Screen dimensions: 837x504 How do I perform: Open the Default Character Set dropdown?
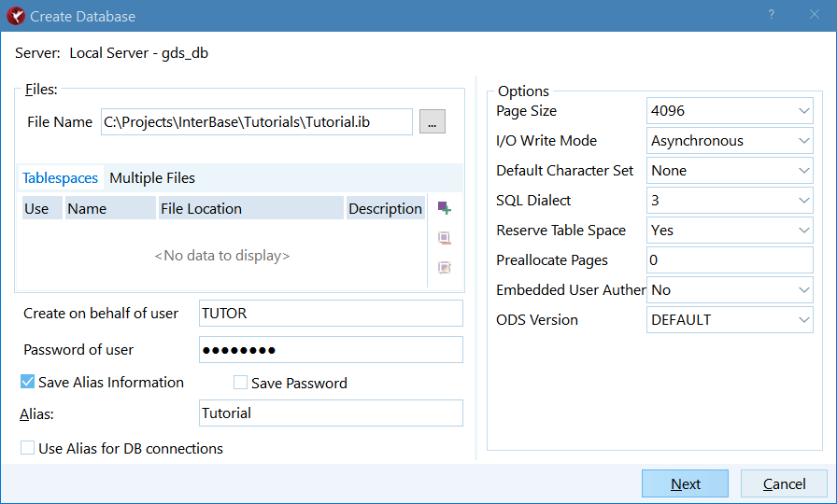pyautogui.click(x=730, y=171)
